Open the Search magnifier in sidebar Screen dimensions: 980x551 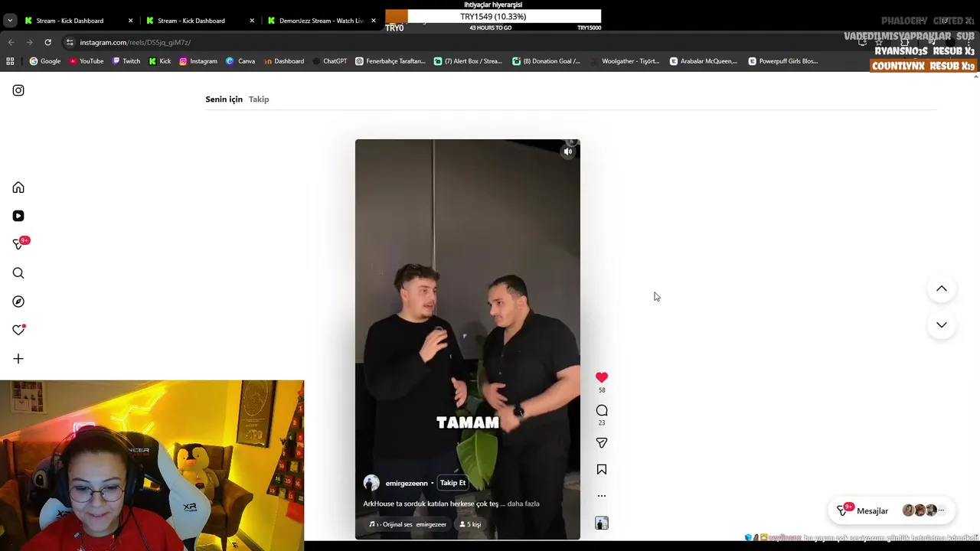pos(18,273)
